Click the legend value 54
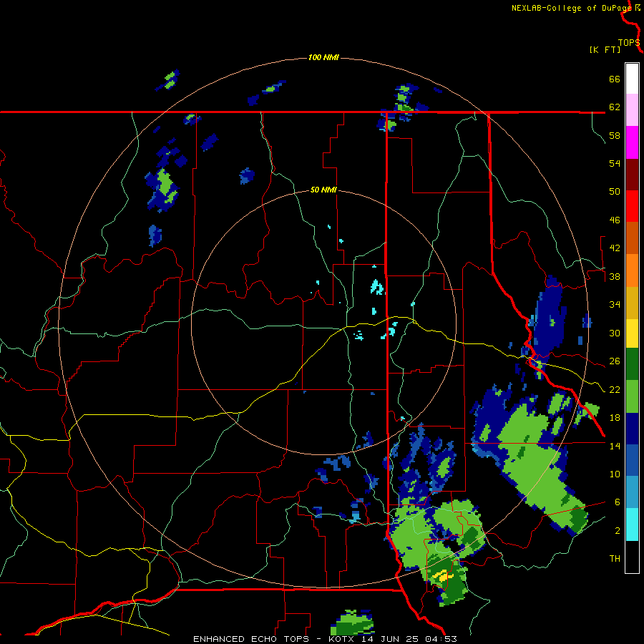Screen dimensions: 644x644 click(x=615, y=163)
